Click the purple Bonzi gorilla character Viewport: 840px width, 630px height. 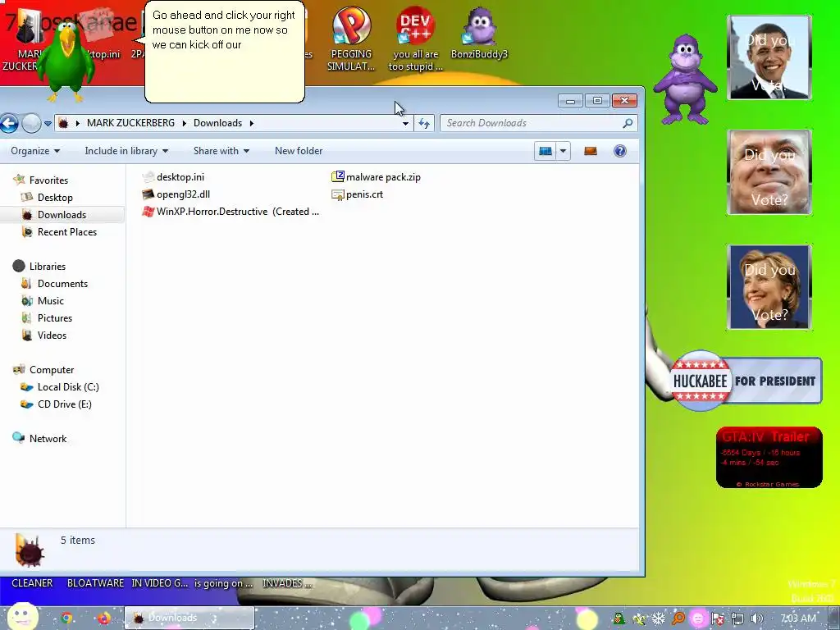click(685, 80)
